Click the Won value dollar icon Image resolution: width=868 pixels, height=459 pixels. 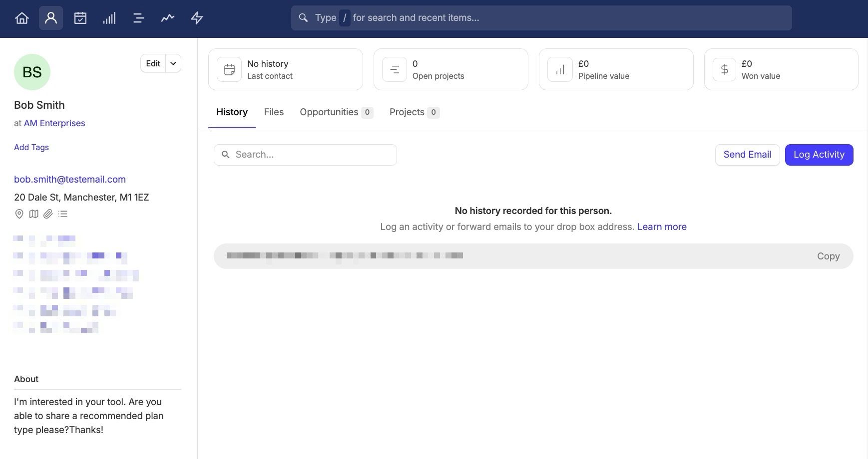tap(724, 69)
